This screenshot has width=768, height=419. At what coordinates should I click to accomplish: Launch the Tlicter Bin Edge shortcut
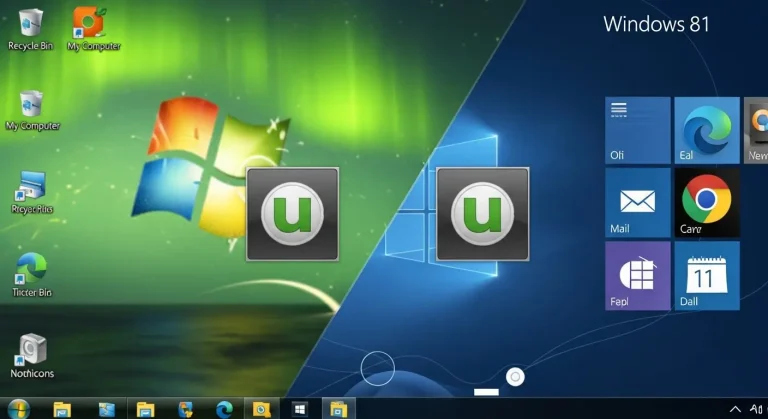pyautogui.click(x=32, y=275)
